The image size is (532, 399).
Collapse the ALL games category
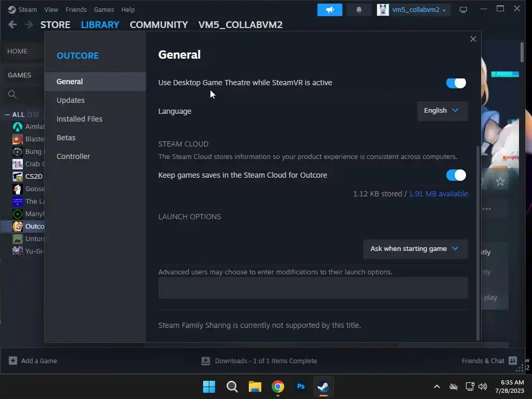point(7,115)
